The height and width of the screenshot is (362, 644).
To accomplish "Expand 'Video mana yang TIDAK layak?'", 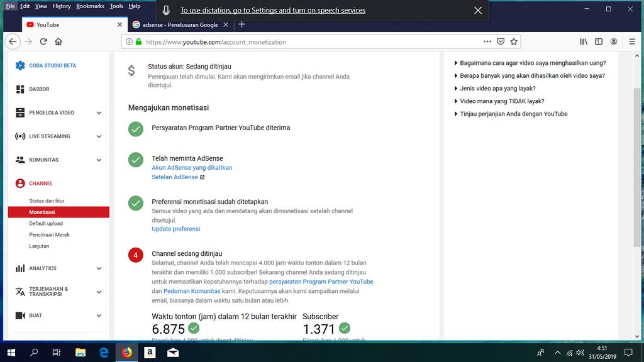I will pos(499,101).
